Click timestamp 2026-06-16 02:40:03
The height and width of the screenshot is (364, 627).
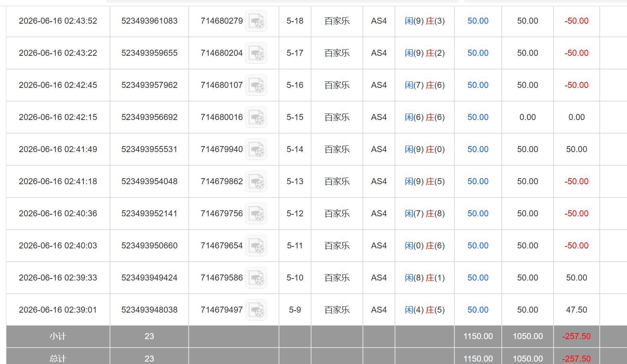(x=58, y=246)
